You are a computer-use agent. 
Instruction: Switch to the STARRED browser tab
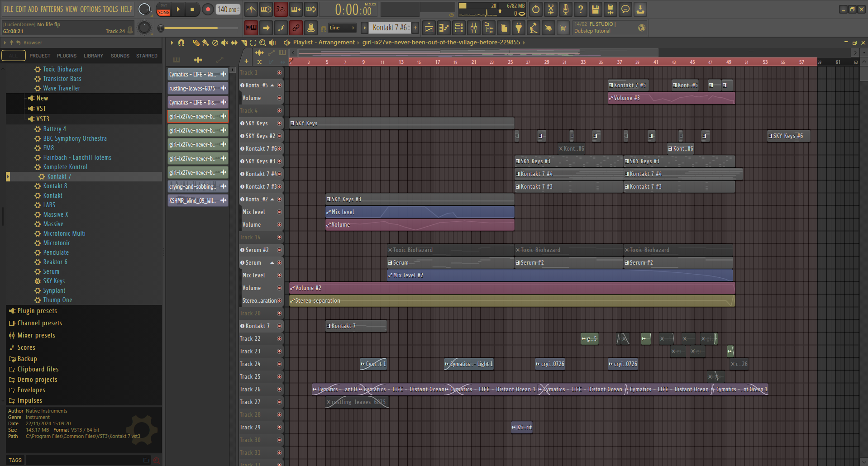point(147,56)
